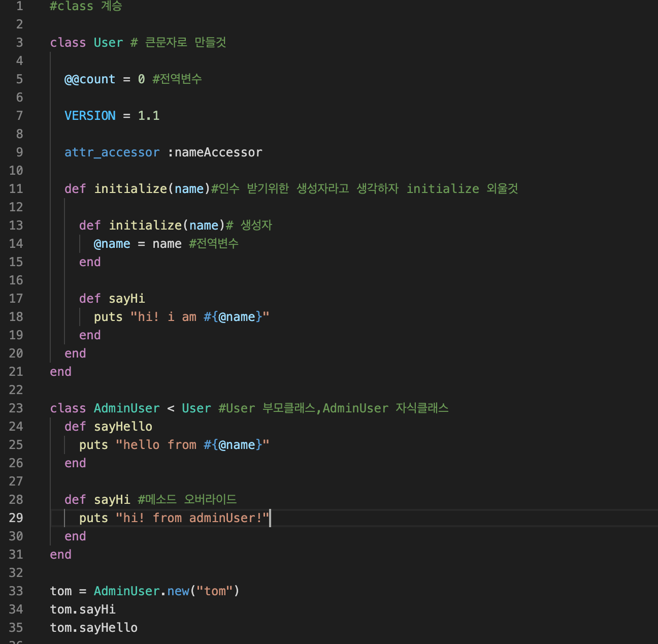Viewport: 658px width, 644px height.
Task: Click the "end" keyword on line 15
Action: pyautogui.click(x=90, y=262)
